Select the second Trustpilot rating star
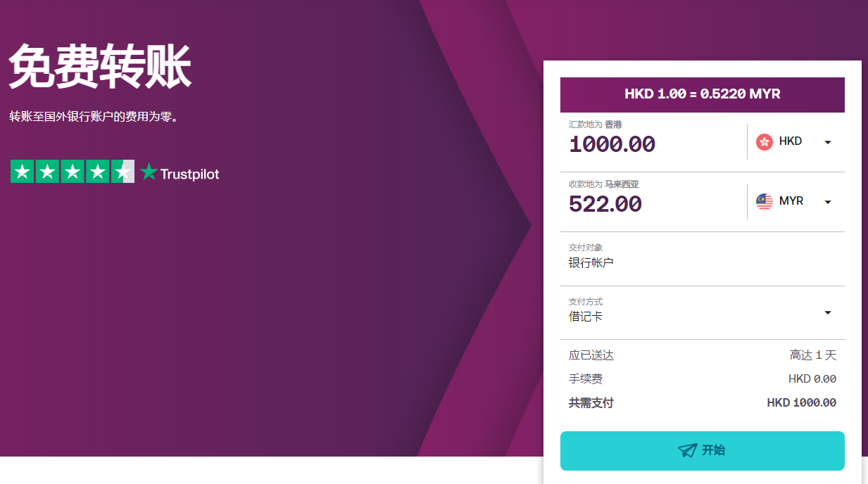This screenshot has height=484, width=868. [47, 172]
